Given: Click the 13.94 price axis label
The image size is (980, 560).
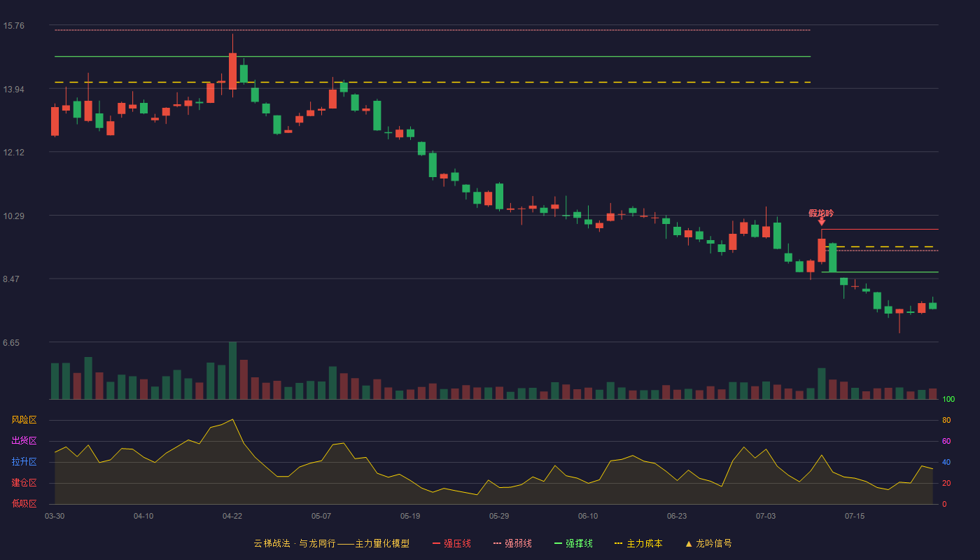Looking at the screenshot, I should 13,90.
